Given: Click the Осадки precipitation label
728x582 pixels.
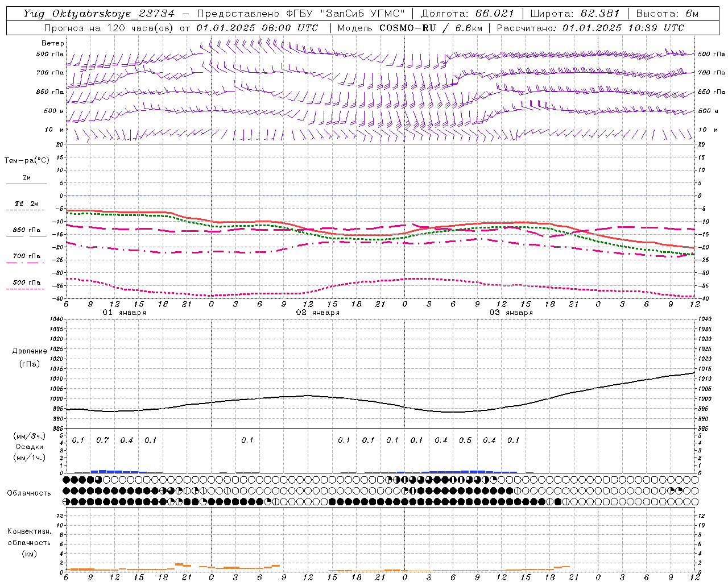Looking at the screenshot, I should [29, 447].
